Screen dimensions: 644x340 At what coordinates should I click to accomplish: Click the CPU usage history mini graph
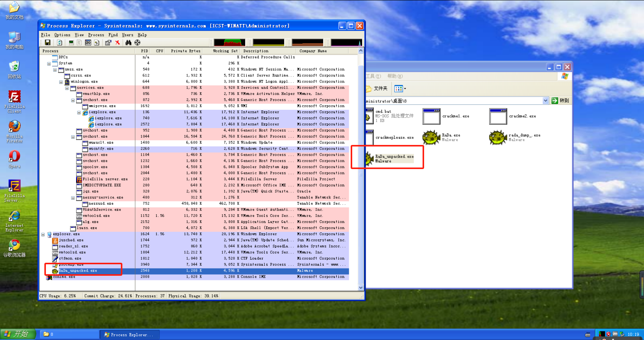(x=229, y=42)
